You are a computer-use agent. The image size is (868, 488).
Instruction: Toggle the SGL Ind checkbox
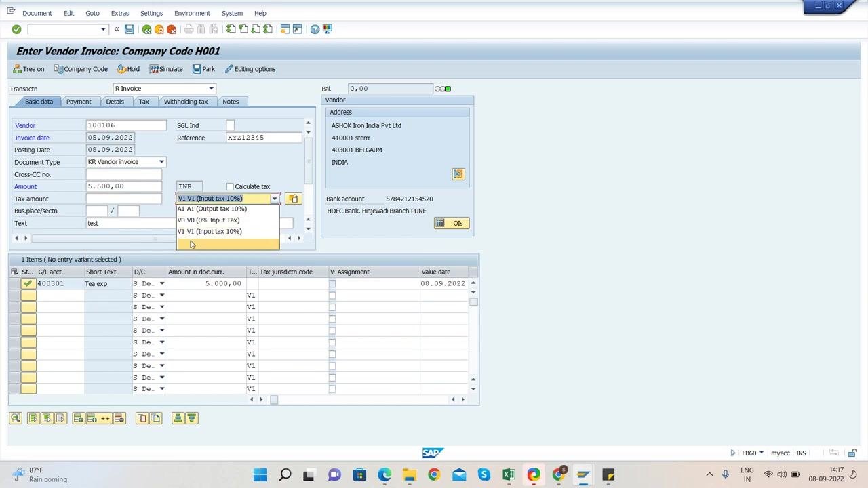tap(230, 125)
